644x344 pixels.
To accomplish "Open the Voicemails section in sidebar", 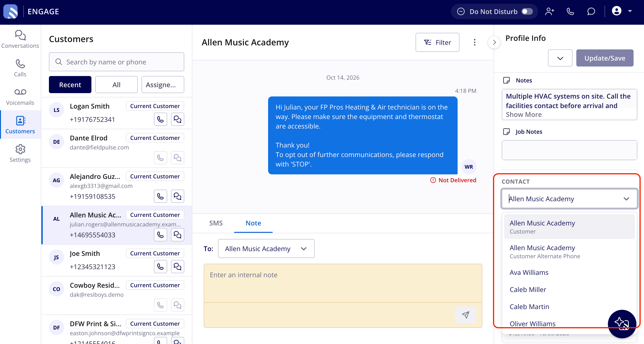I will pyautogui.click(x=20, y=96).
